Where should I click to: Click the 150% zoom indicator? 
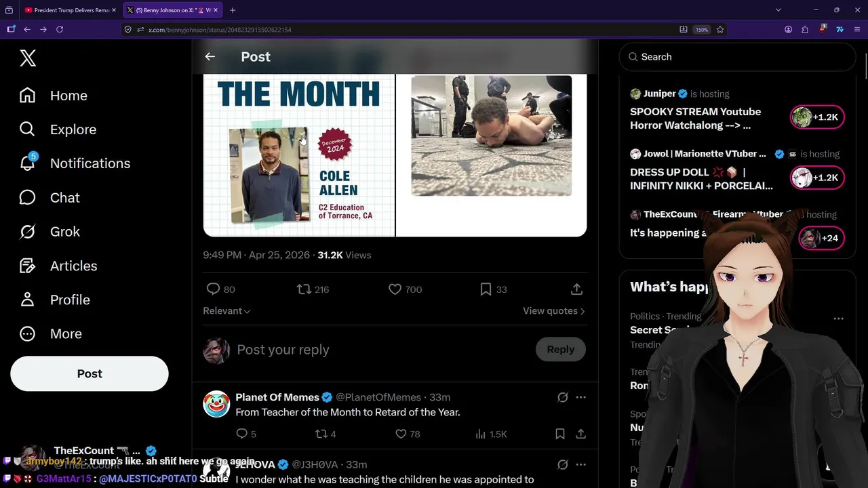coord(702,30)
